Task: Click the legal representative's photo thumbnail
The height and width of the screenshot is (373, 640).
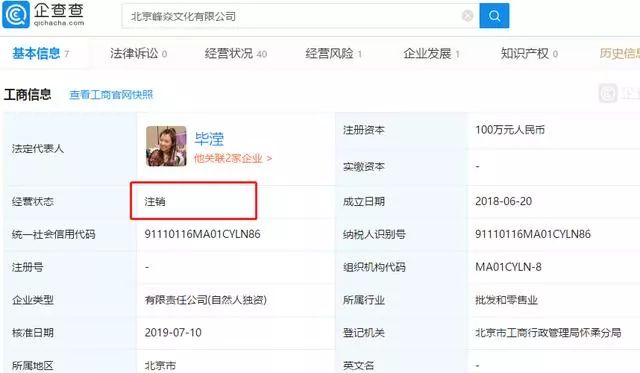Action: pyautogui.click(x=166, y=146)
